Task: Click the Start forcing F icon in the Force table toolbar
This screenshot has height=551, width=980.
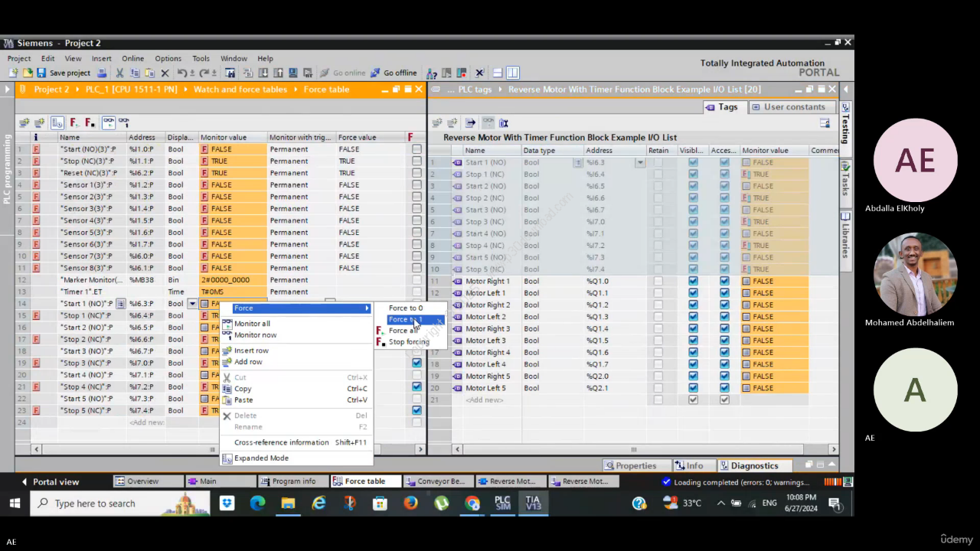Action: click(74, 122)
